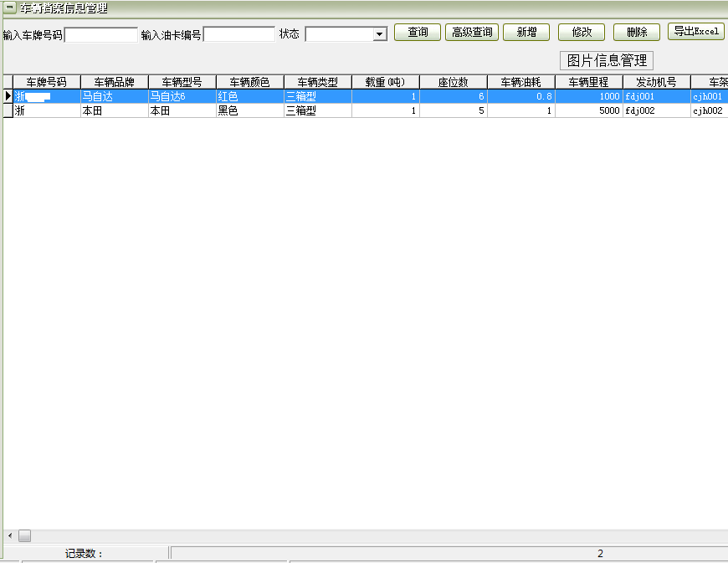Click the license plate cell in 本田 row
This screenshot has width=728, height=563.
coord(46,110)
